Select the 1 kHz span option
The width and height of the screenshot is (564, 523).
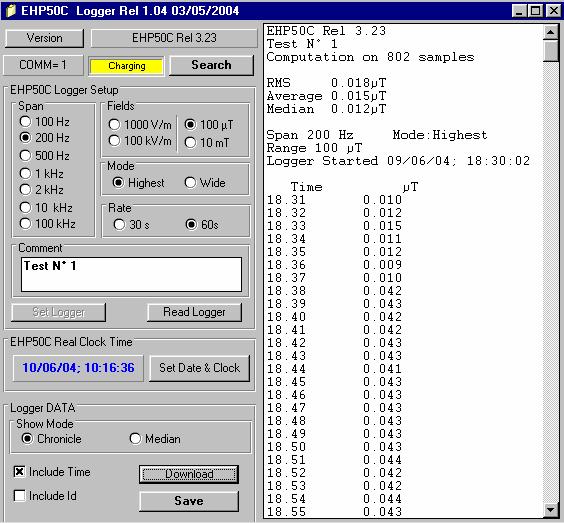click(42, 173)
